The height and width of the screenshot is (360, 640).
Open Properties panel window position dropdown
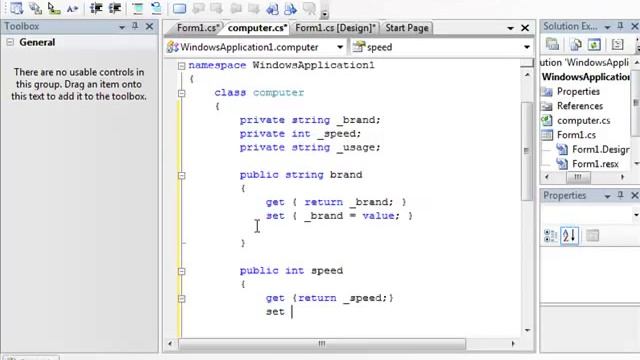[607, 196]
